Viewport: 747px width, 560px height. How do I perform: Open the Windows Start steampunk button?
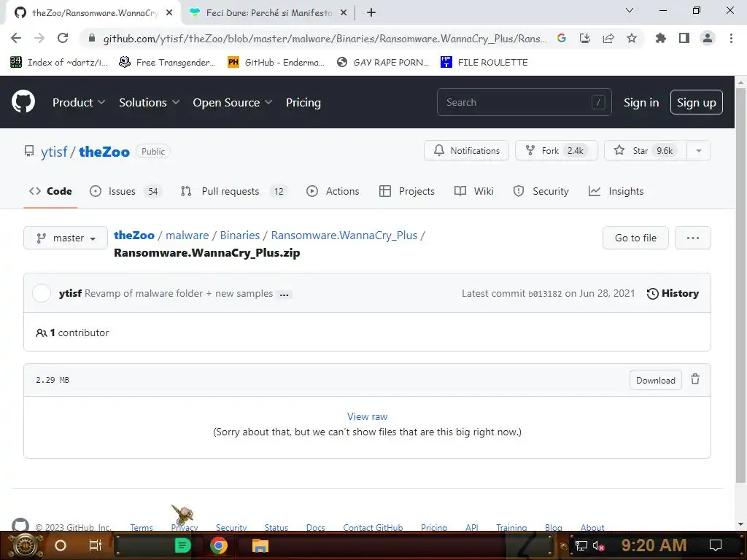pyautogui.click(x=26, y=545)
